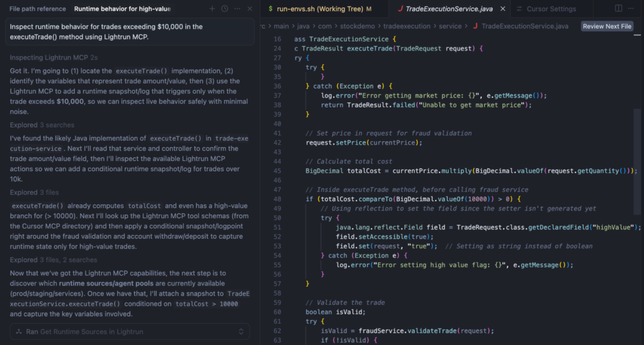644x345 pixels.
Task: Click 'tradeexecution' breadcrumb segment
Action: [x=407, y=26]
